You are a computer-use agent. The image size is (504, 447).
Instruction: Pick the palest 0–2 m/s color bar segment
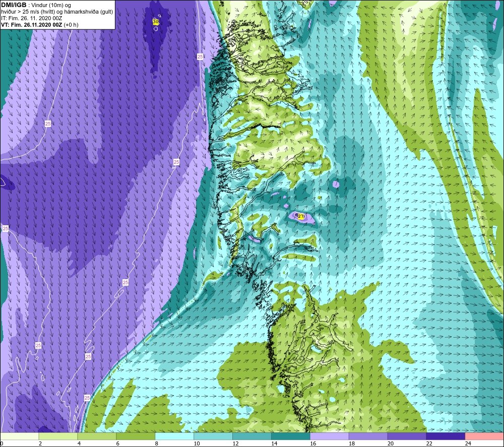(19, 436)
